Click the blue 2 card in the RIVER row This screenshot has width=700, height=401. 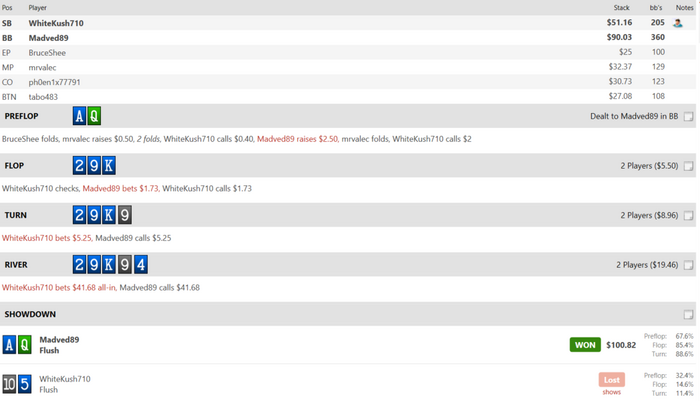point(79,265)
